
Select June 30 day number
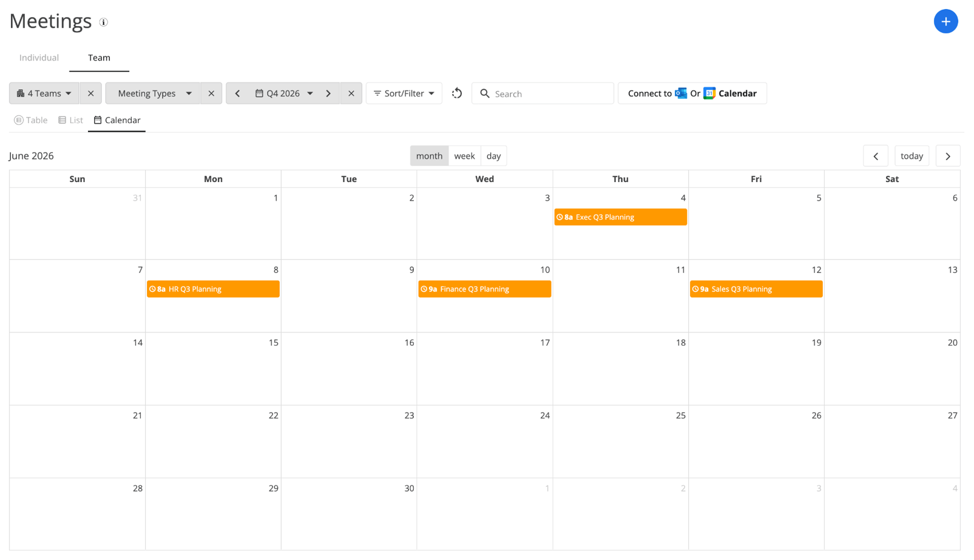click(409, 488)
